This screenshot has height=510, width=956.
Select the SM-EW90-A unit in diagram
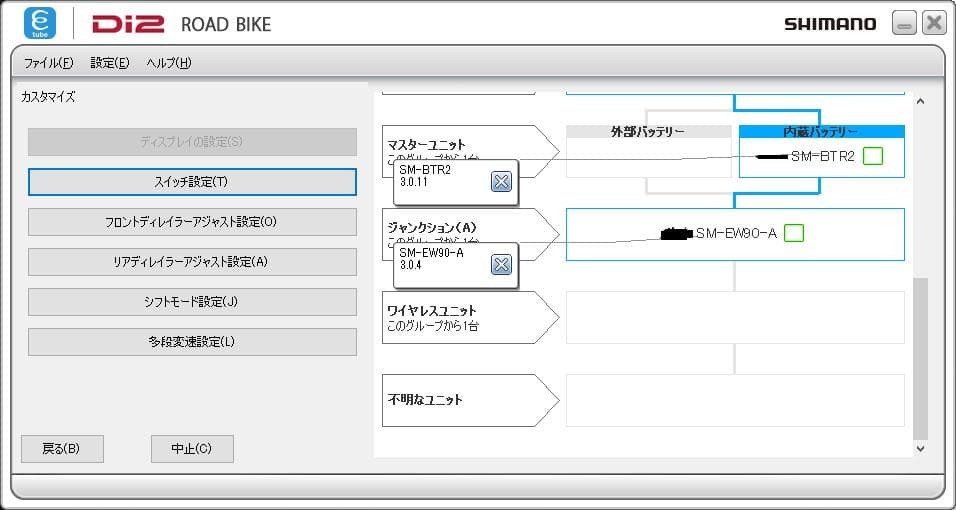point(737,233)
